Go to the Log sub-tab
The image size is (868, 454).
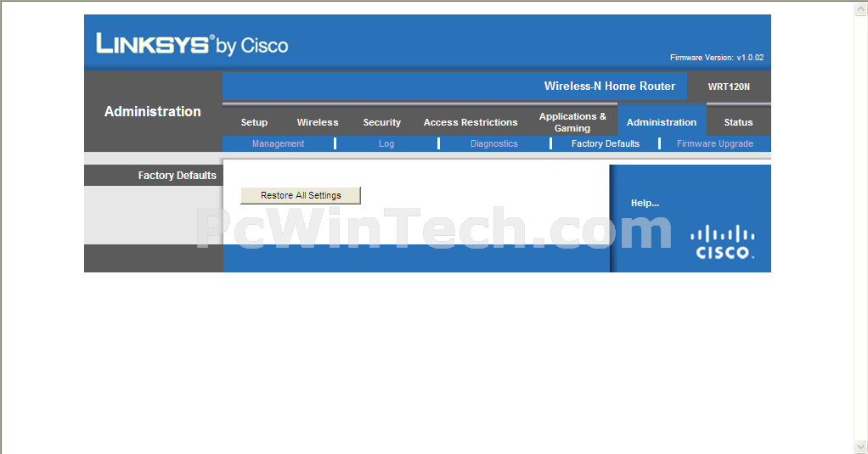pos(386,143)
